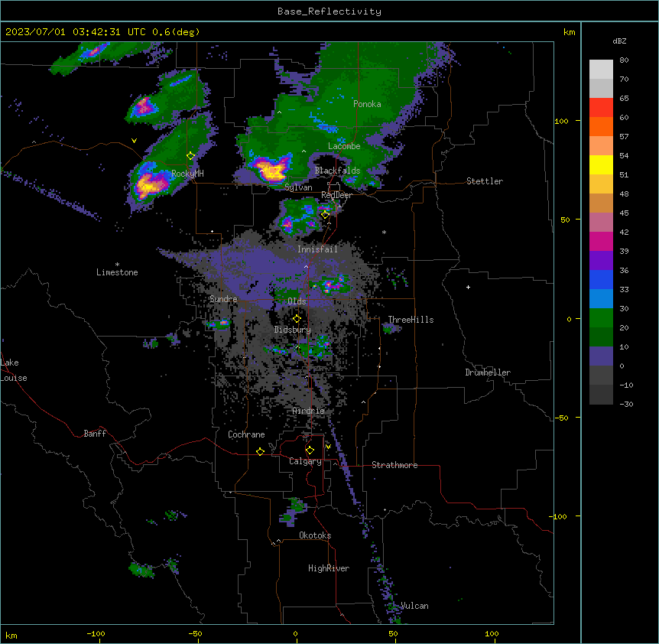Click the Calgary city label
Viewport: 659px width, 644px height.
[x=305, y=461]
